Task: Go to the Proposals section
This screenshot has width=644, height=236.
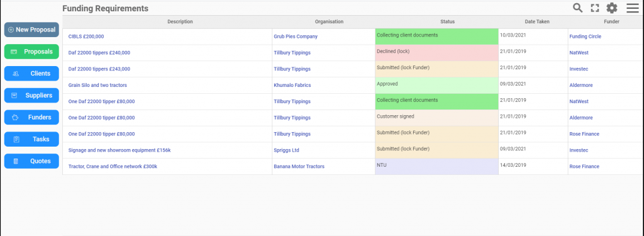Action: pos(31,52)
